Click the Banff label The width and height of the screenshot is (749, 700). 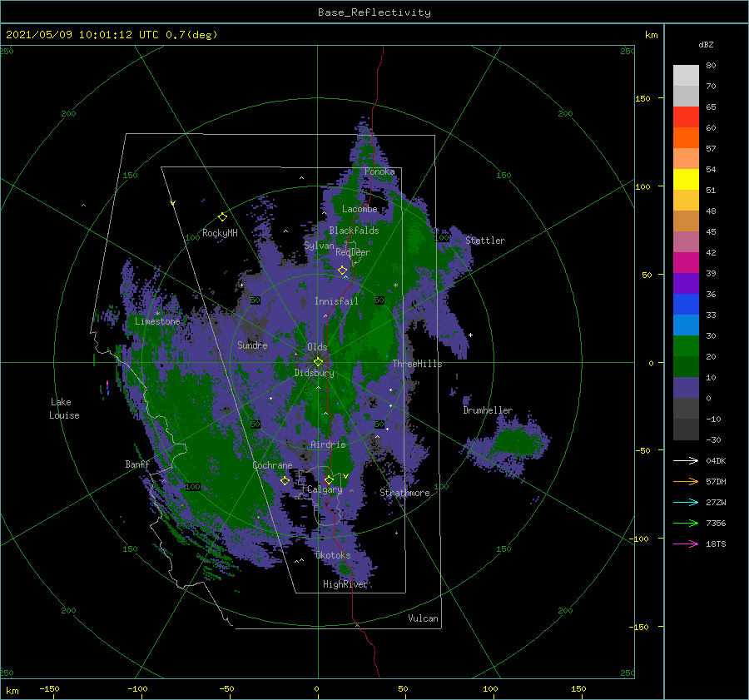point(137,464)
